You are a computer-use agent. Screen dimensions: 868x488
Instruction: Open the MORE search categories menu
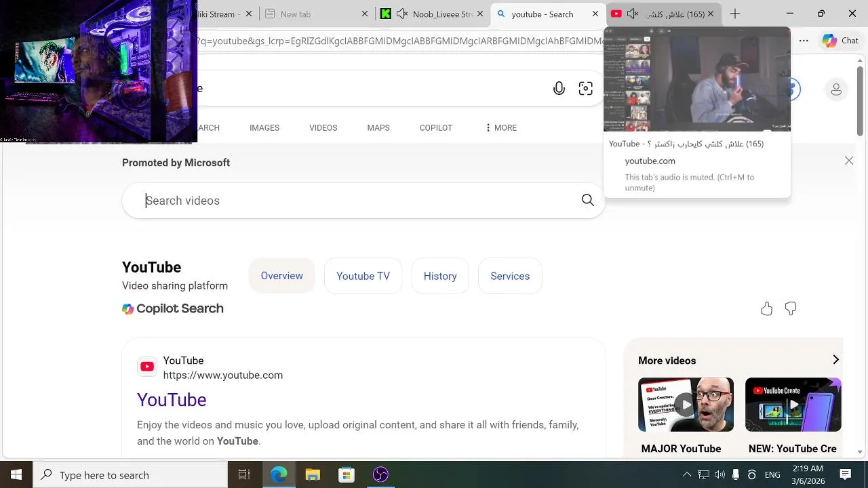500,127
